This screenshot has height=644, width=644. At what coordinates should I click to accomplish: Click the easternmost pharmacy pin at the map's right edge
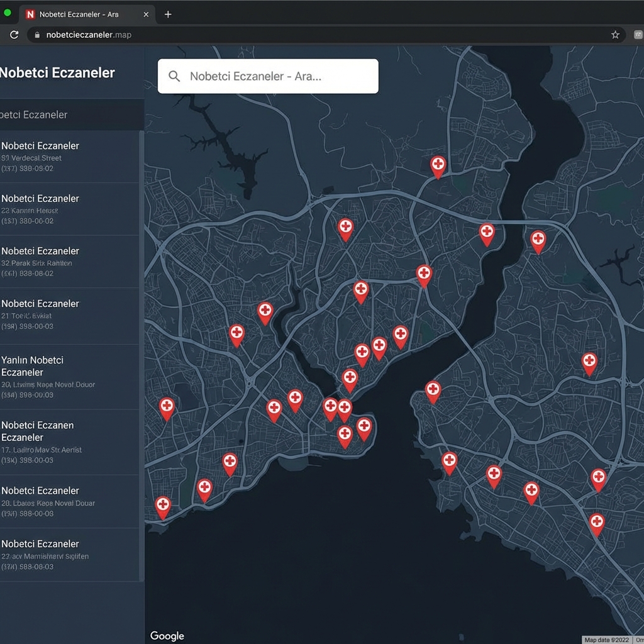[x=598, y=478]
